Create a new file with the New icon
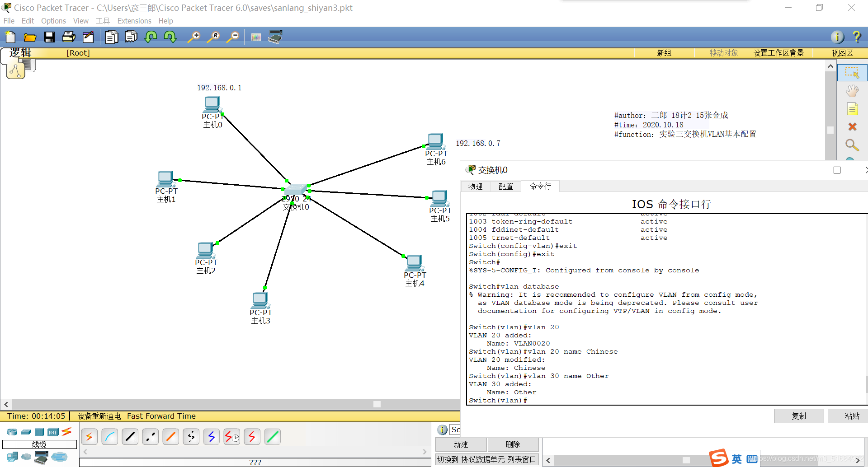 (x=10, y=37)
